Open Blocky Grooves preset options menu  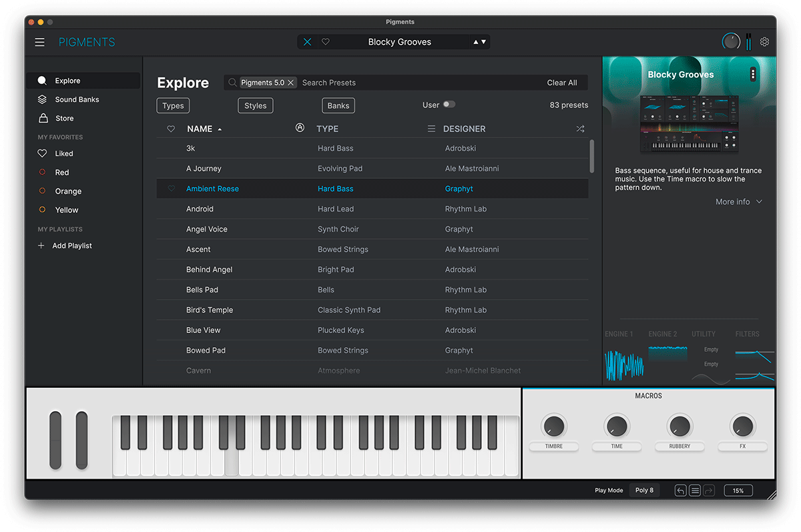752,74
